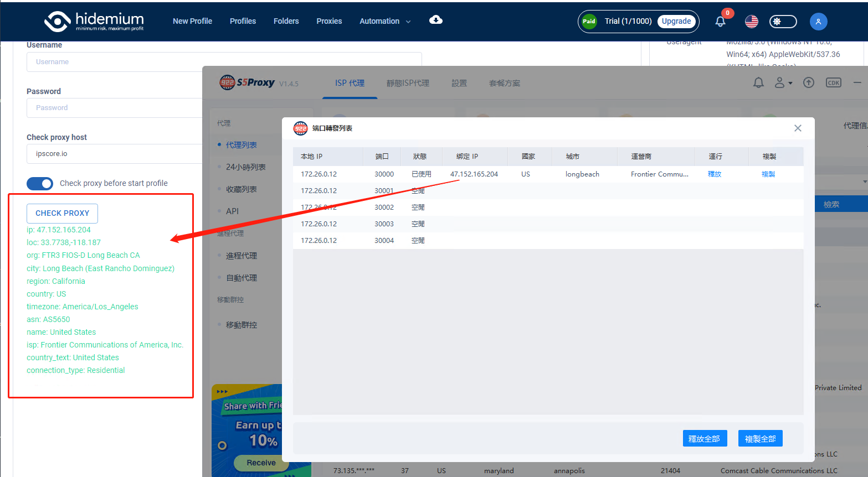Screen dimensions: 868x477
Task: Open the CDK redeem icon
Action: (833, 83)
